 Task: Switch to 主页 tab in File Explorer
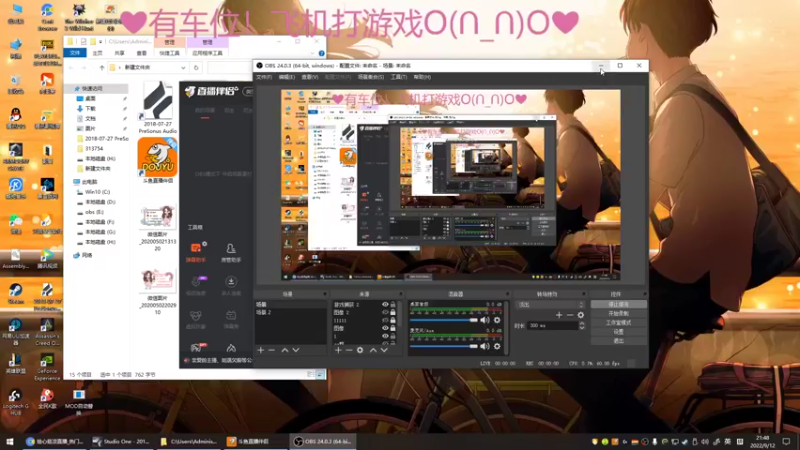[x=97, y=53]
